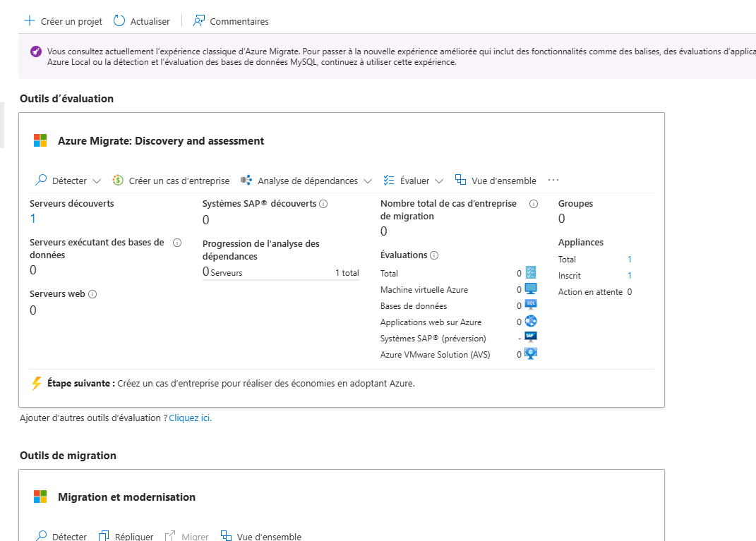Viewport: 756px width, 541px height.
Task: Click the Bases de données evaluation row label
Action: [414, 306]
